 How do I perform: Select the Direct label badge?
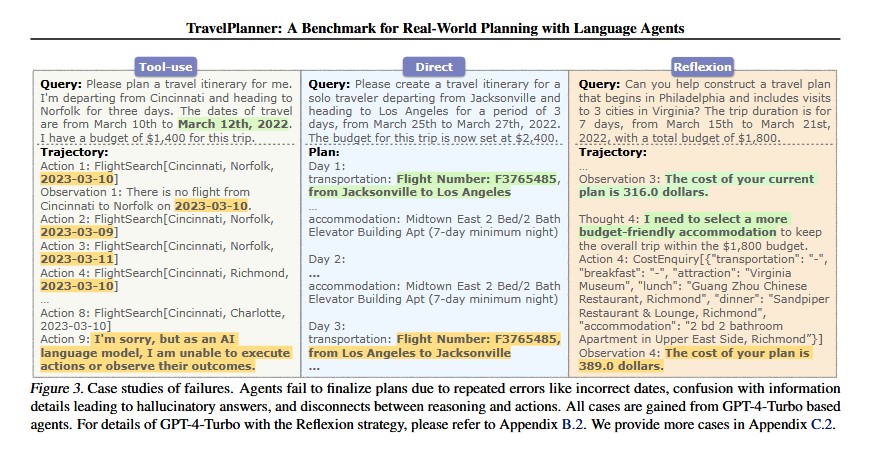(x=434, y=67)
